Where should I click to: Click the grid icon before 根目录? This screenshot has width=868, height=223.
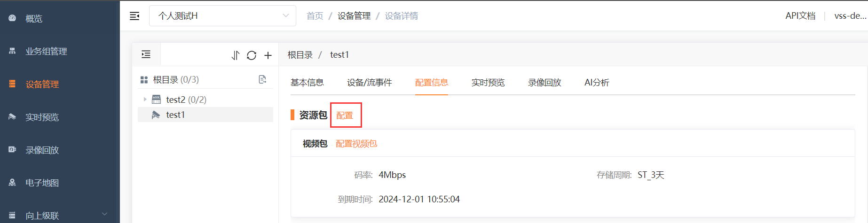coord(144,80)
